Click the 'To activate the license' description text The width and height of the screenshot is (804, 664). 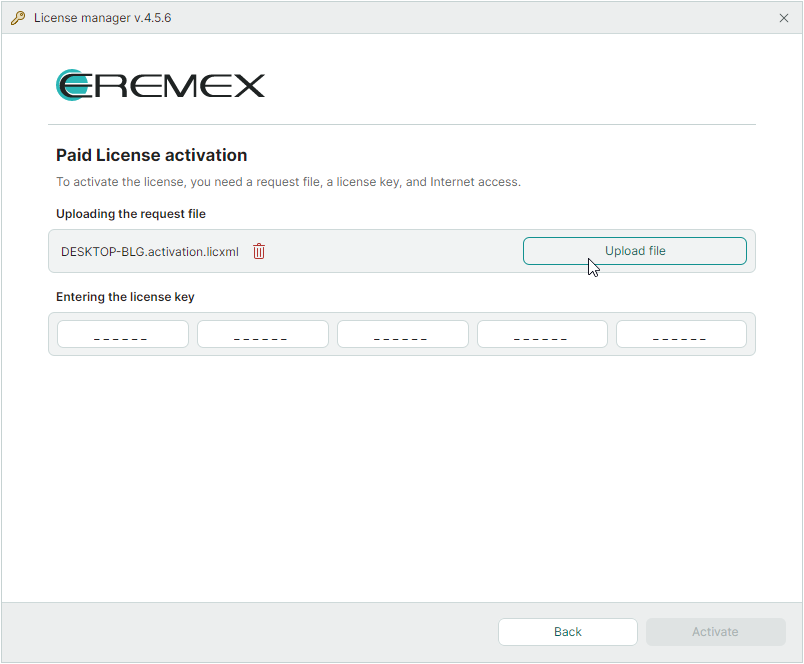point(288,182)
